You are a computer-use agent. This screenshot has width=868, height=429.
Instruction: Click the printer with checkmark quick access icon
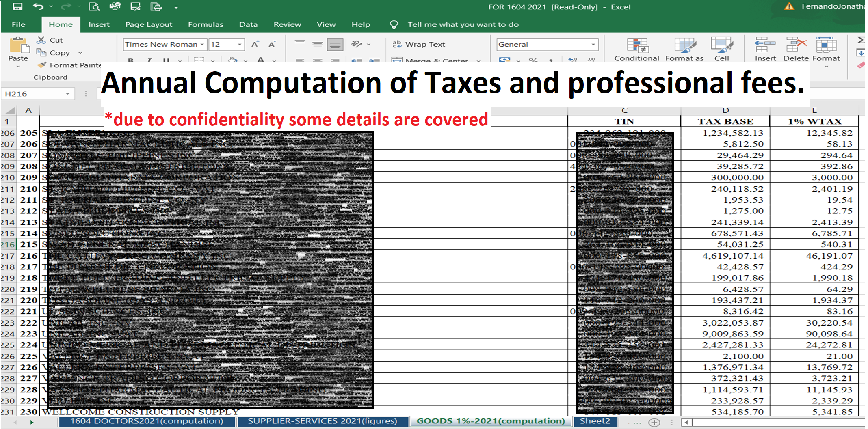pos(115,6)
